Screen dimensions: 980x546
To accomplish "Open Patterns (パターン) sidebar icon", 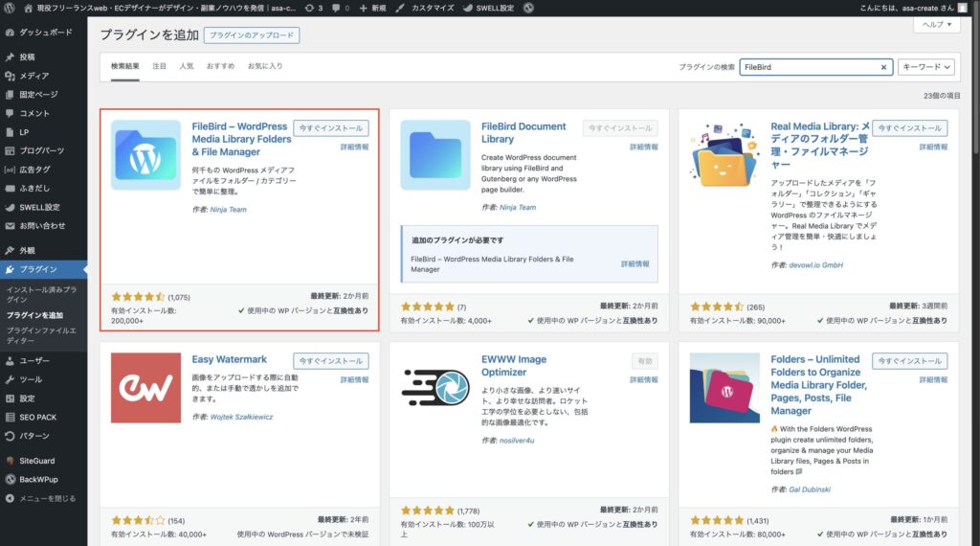I will (x=10, y=436).
